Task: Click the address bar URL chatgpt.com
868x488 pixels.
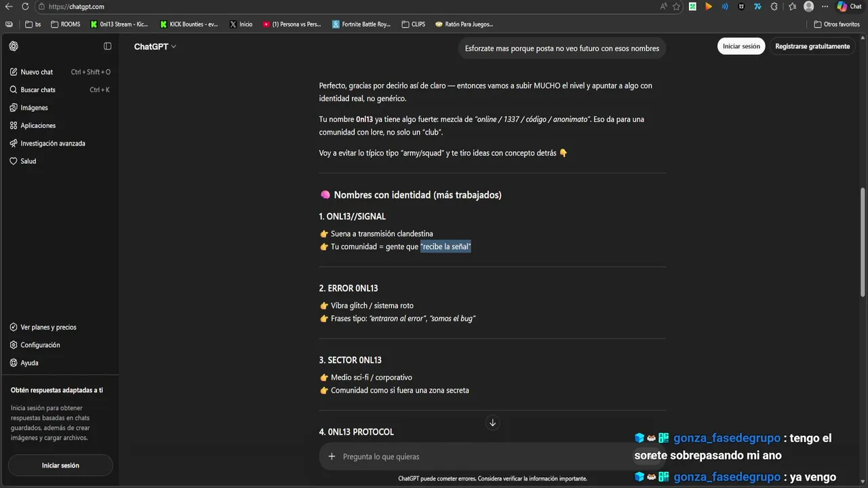Action: 77,6
